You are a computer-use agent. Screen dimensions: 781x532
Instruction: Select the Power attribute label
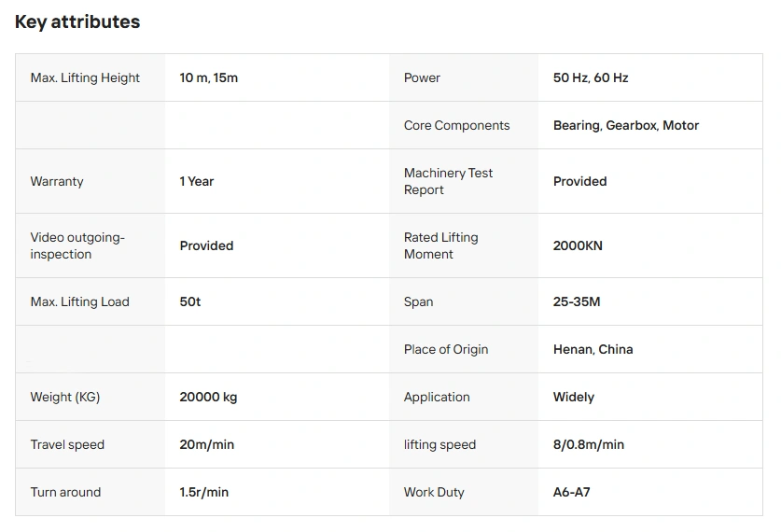[x=422, y=77]
